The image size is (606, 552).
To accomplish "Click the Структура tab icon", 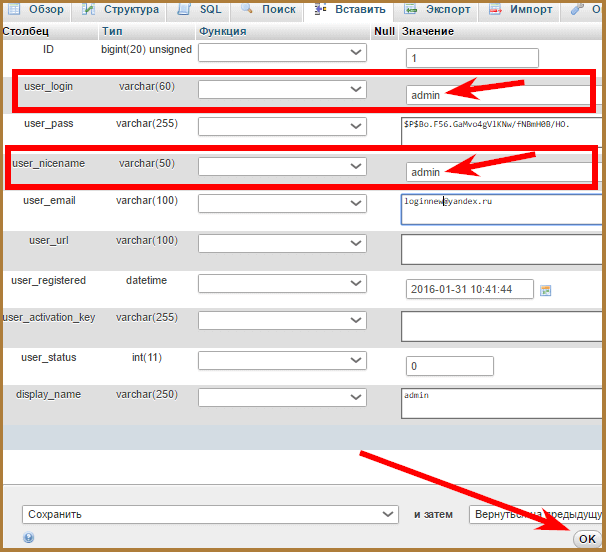I will [89, 9].
